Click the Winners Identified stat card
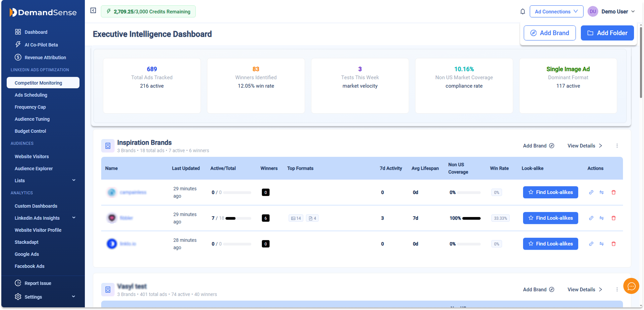Image resolution: width=644 pixels, height=310 pixels. 256,86
